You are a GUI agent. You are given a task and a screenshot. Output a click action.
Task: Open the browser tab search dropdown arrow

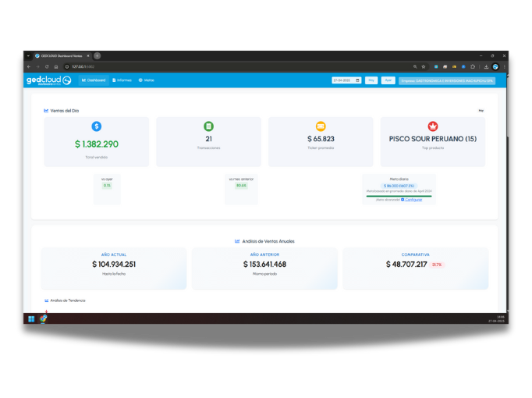point(28,56)
